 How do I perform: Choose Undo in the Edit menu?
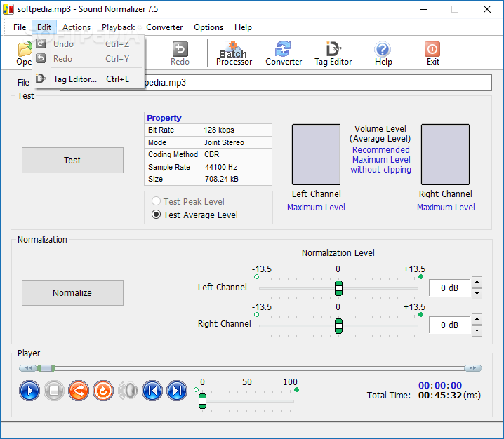[x=89, y=44]
